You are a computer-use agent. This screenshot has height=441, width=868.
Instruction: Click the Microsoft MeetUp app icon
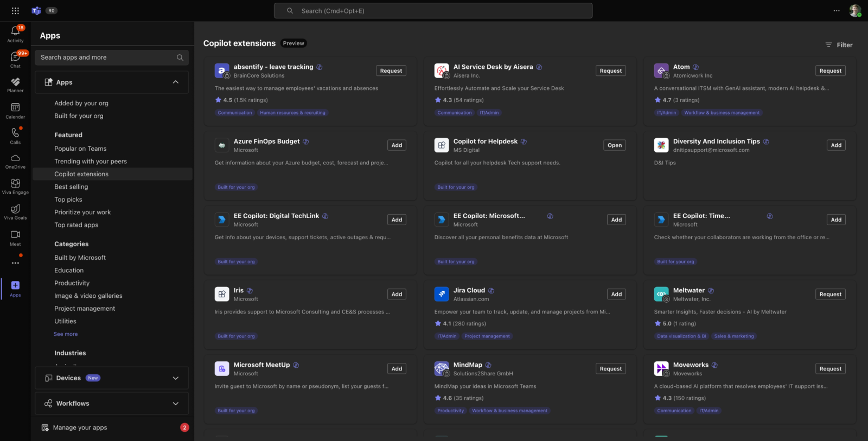pos(222,368)
